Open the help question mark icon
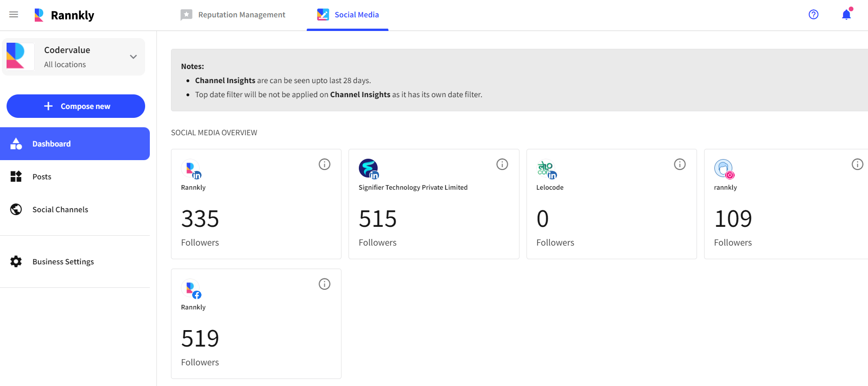Screen dimensions: 868x386 click(814, 15)
